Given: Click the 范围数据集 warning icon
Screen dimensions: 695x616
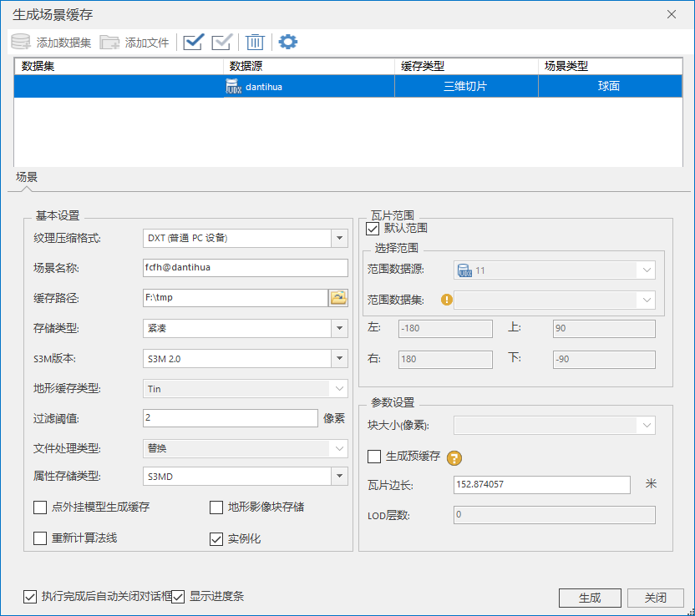Looking at the screenshot, I should (446, 300).
